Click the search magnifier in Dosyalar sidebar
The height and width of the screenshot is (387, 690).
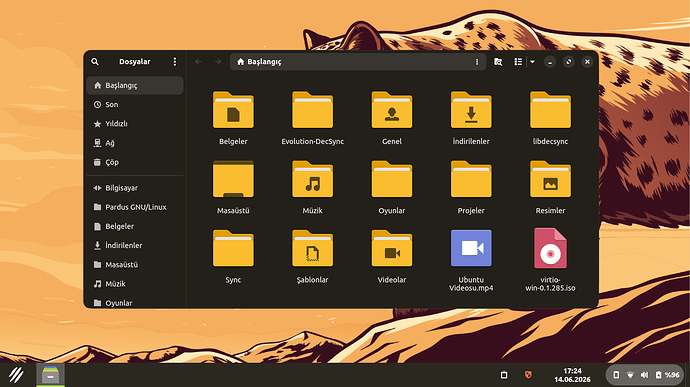pyautogui.click(x=95, y=62)
